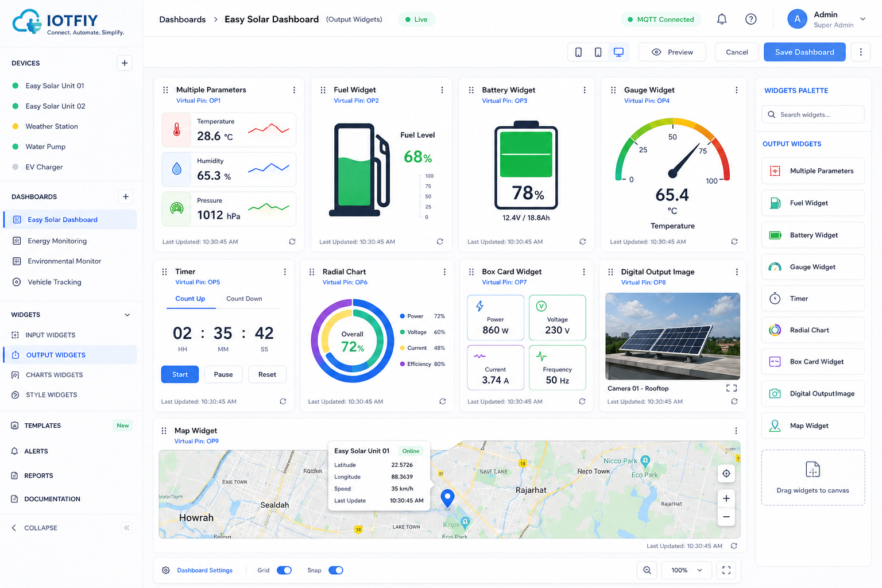Zoom out on the map
882x588 pixels.
pyautogui.click(x=726, y=517)
